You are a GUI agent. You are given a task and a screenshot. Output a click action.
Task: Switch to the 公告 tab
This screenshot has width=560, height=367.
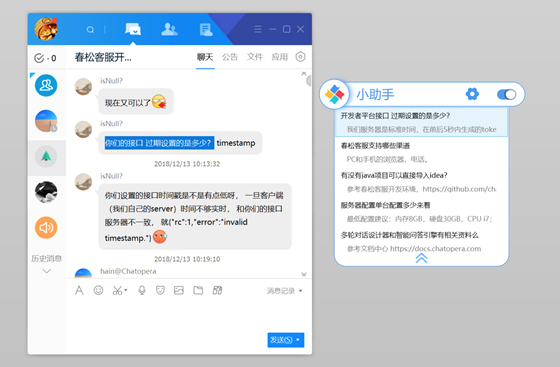point(230,57)
